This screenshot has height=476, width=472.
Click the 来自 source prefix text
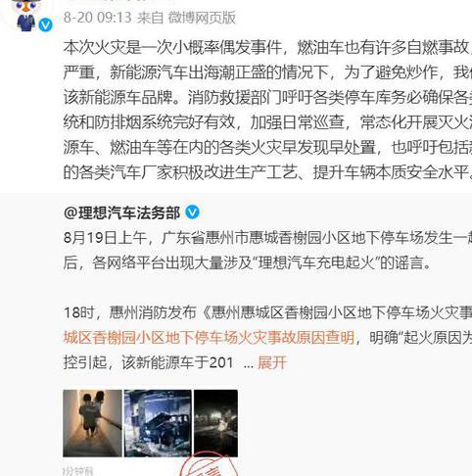tap(150, 18)
